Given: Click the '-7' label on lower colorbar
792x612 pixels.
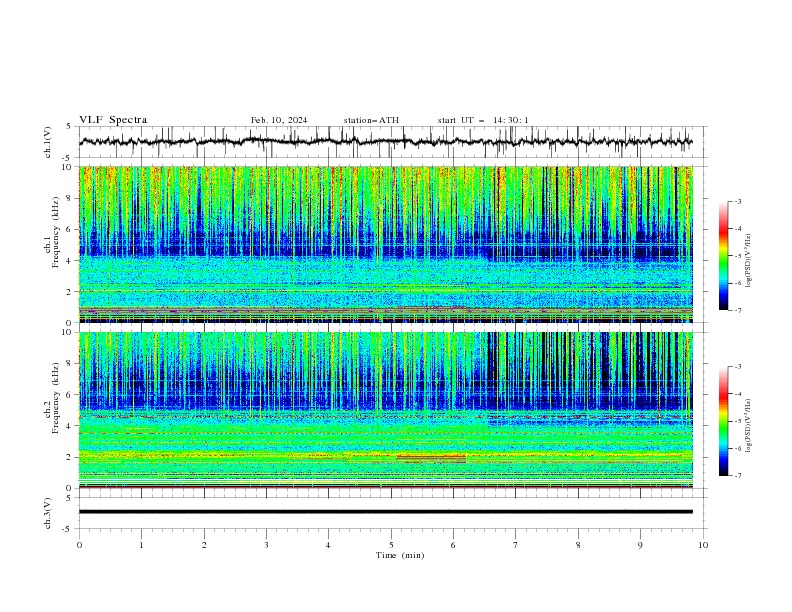Looking at the screenshot, I should (737, 476).
